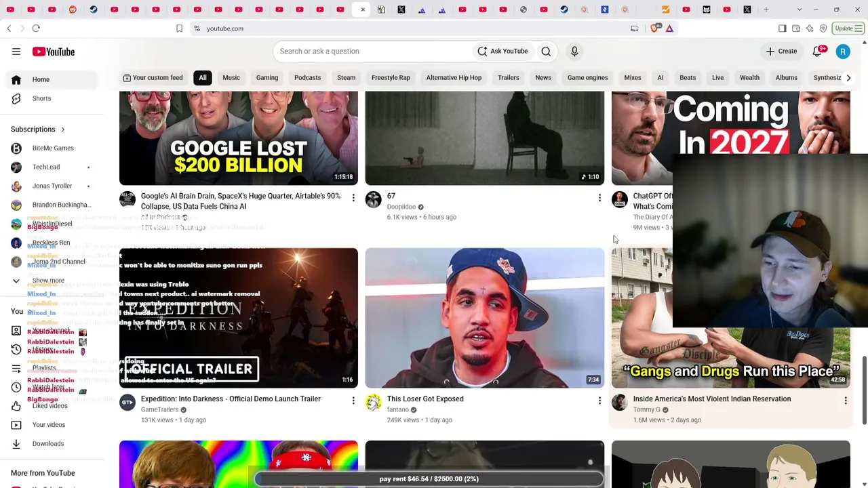This screenshot has height=488, width=868.
Task: Open the Brave Wallet icon
Action: (x=795, y=28)
